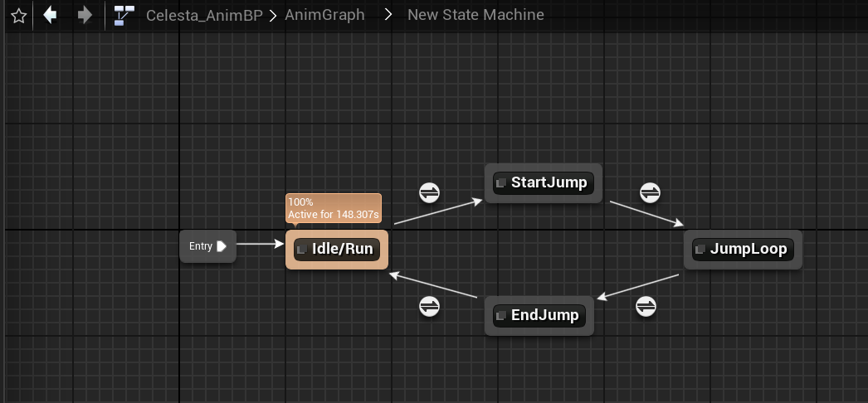
Task: Click the state machine graph icon
Action: pos(124,16)
